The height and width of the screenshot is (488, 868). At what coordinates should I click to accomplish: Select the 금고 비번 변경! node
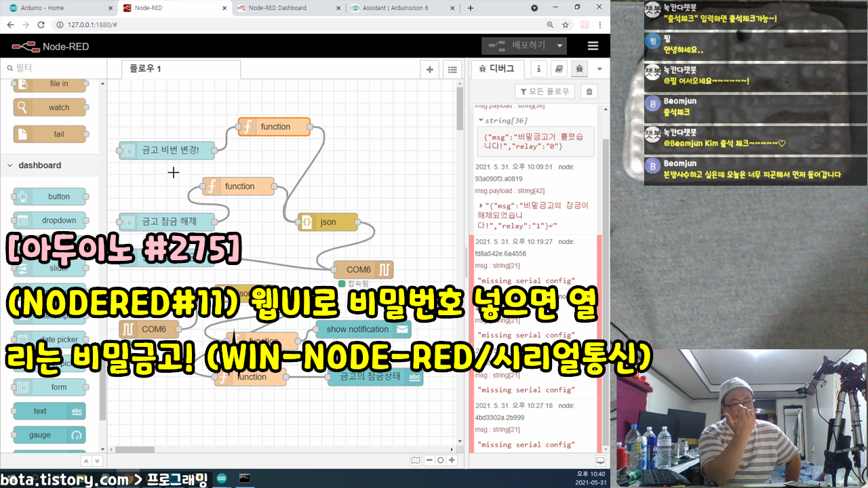[167, 150]
